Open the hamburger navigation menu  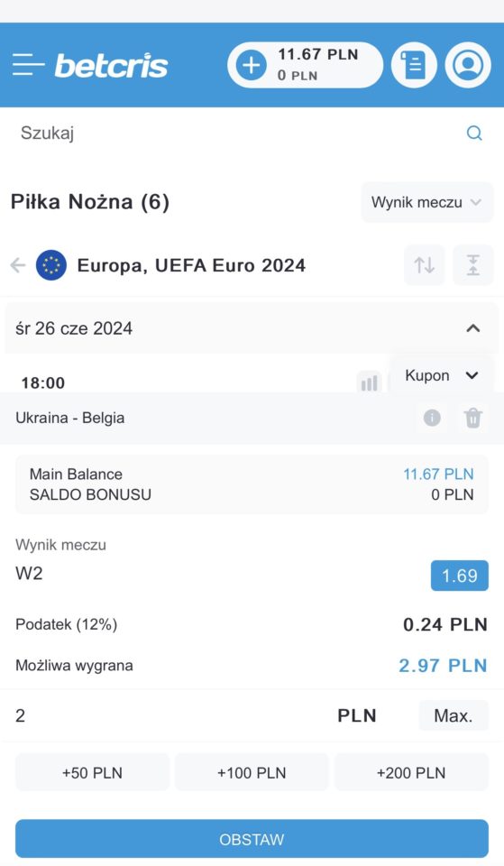tap(28, 65)
